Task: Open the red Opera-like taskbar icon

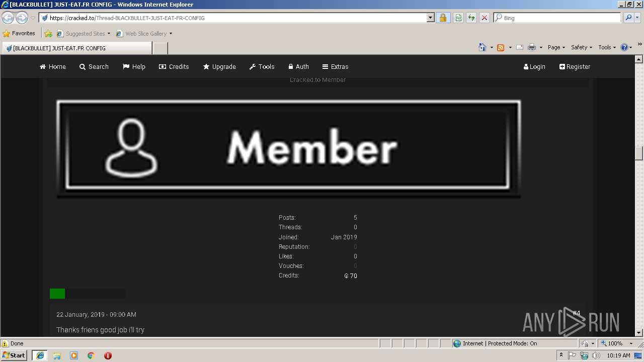Action: tap(108, 355)
